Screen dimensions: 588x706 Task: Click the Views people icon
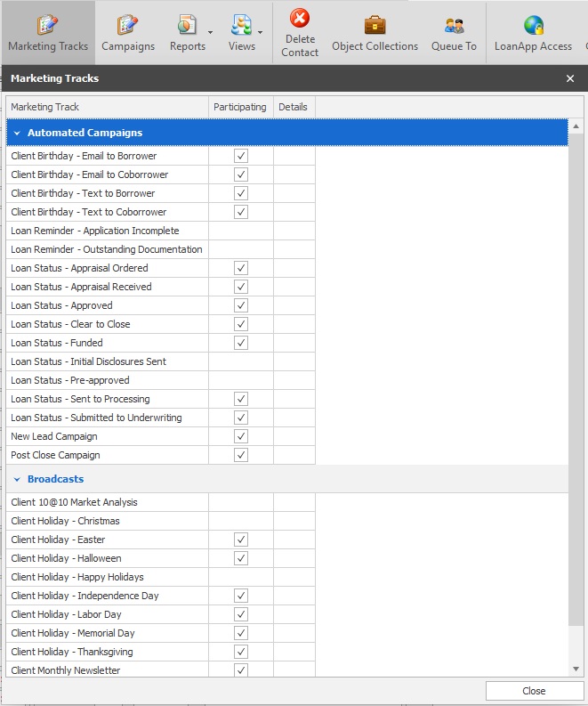[x=240, y=25]
